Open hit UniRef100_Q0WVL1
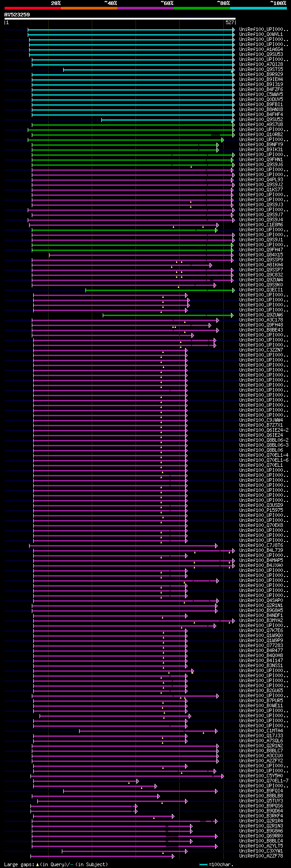Screen dimensions: 291x868 pyautogui.click(x=261, y=34)
